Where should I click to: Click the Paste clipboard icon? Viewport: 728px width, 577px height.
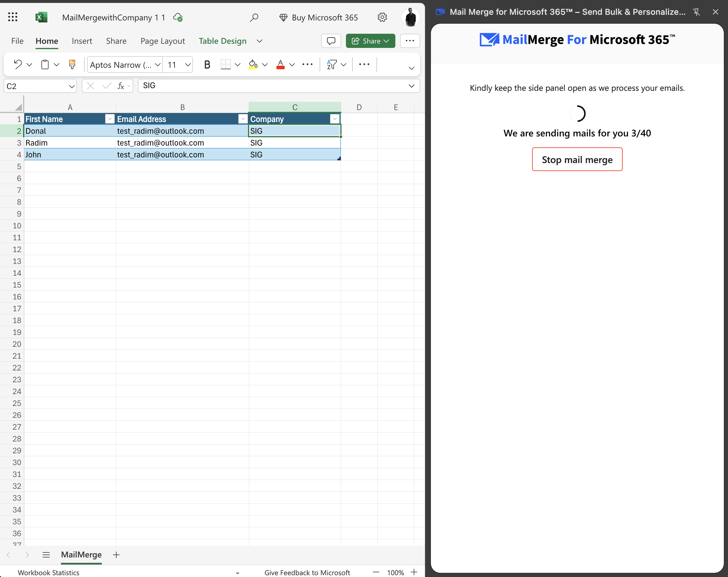[x=45, y=64]
